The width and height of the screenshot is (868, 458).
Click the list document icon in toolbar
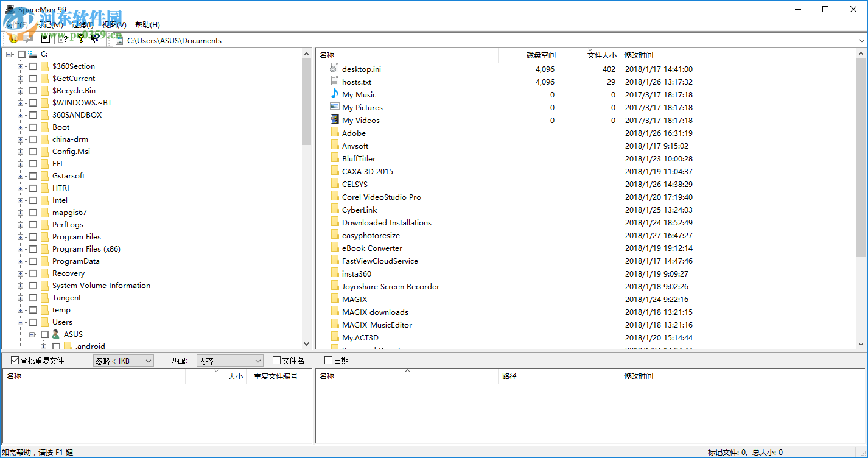(x=45, y=39)
